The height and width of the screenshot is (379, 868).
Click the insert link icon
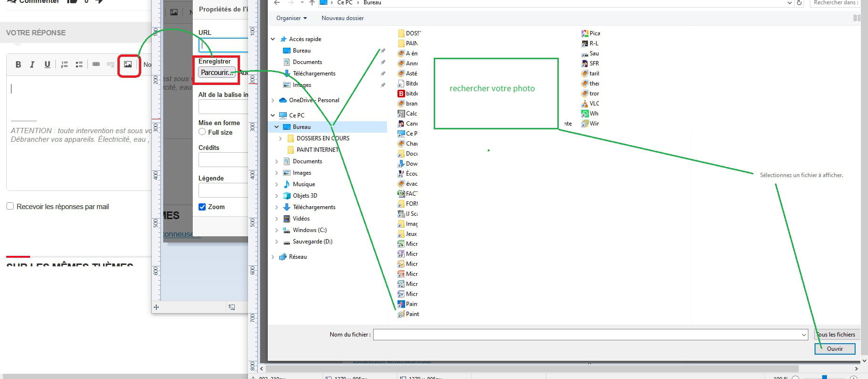pos(96,64)
